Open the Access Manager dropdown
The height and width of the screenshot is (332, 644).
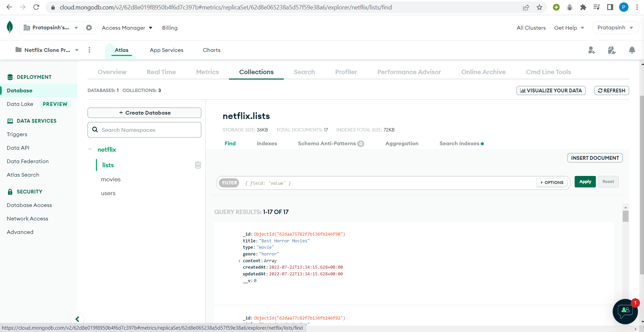127,28
